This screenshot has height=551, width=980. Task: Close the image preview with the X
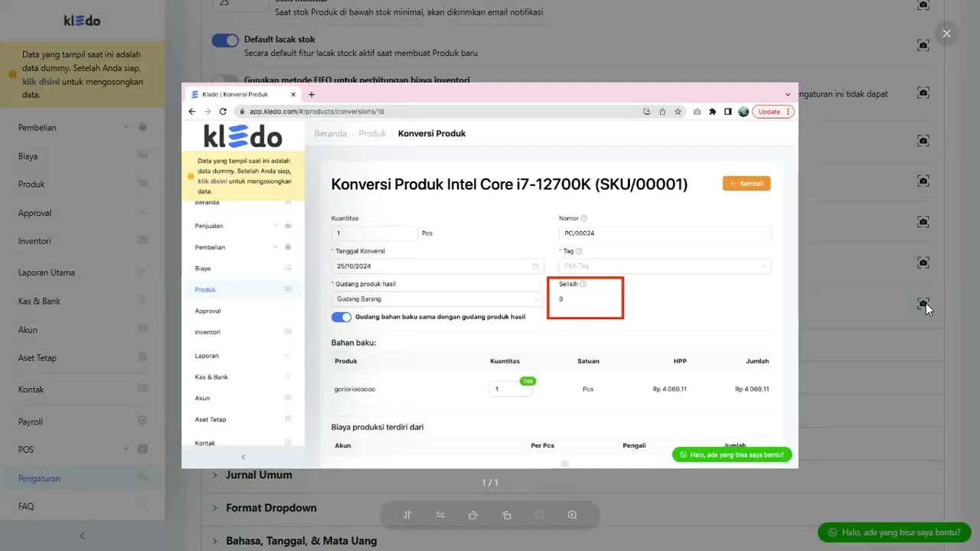coord(946,34)
